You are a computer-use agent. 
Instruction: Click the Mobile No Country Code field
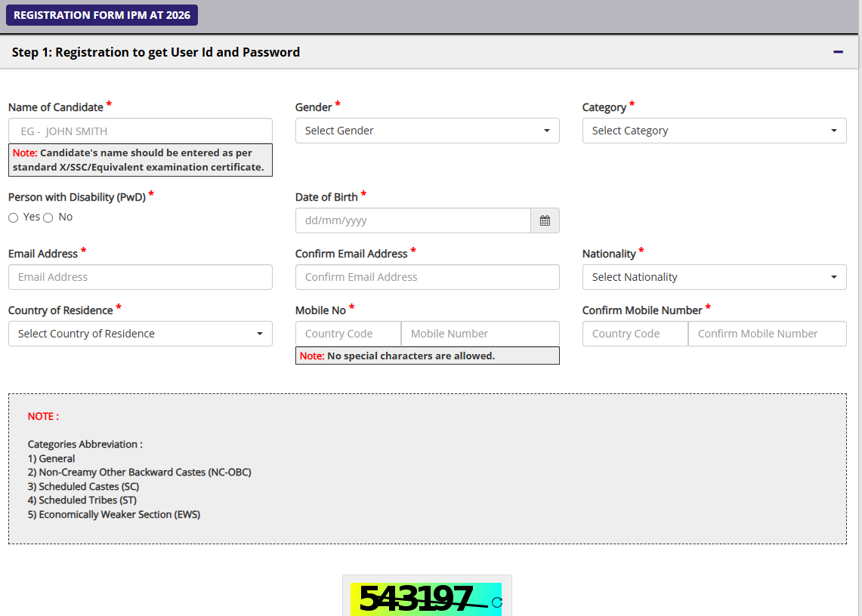point(348,334)
